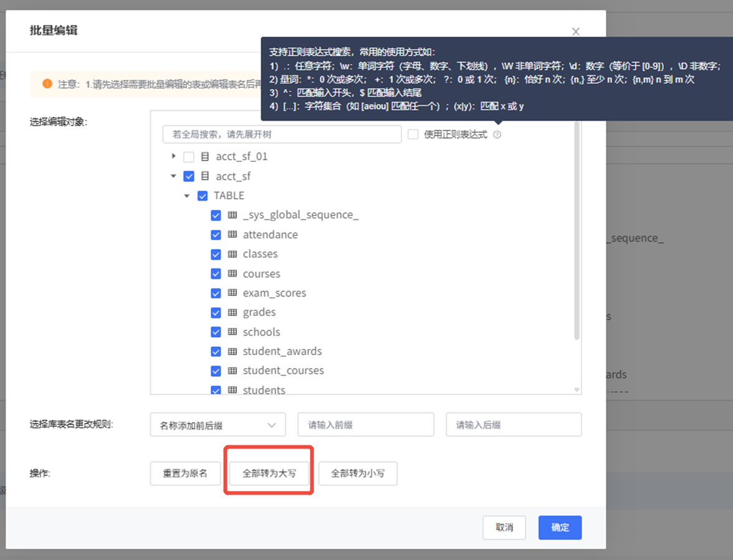This screenshot has width=733, height=560.
Task: Click the table icon next to student_courses
Action: click(x=232, y=371)
